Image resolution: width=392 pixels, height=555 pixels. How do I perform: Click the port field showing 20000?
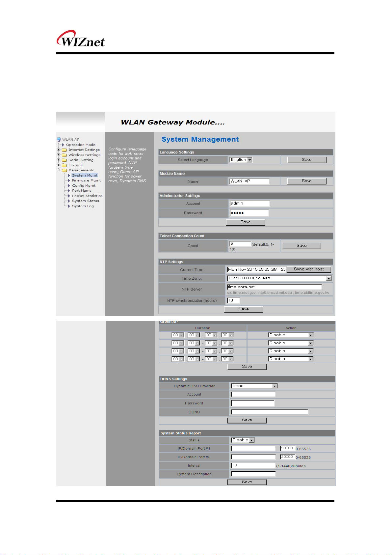[287, 457]
